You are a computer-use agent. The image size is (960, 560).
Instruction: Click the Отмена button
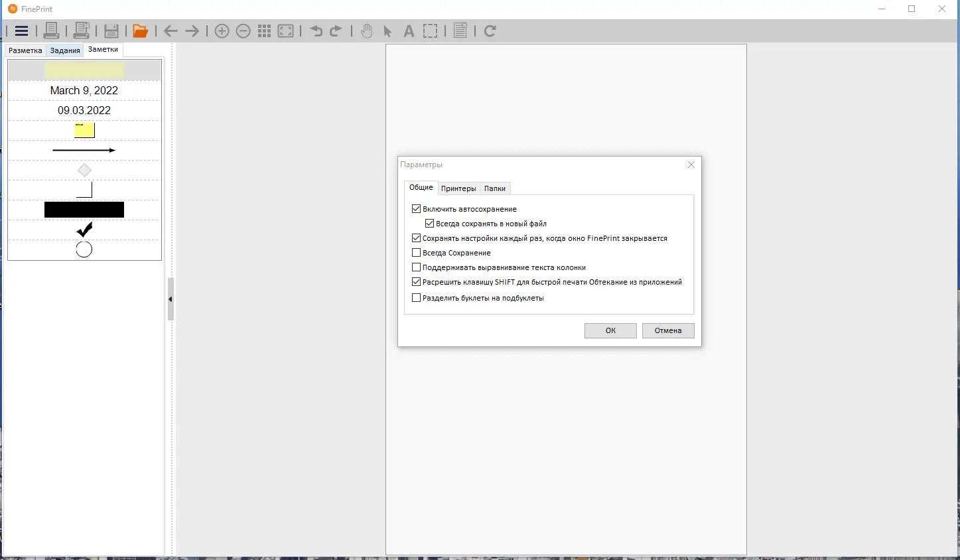click(x=668, y=330)
